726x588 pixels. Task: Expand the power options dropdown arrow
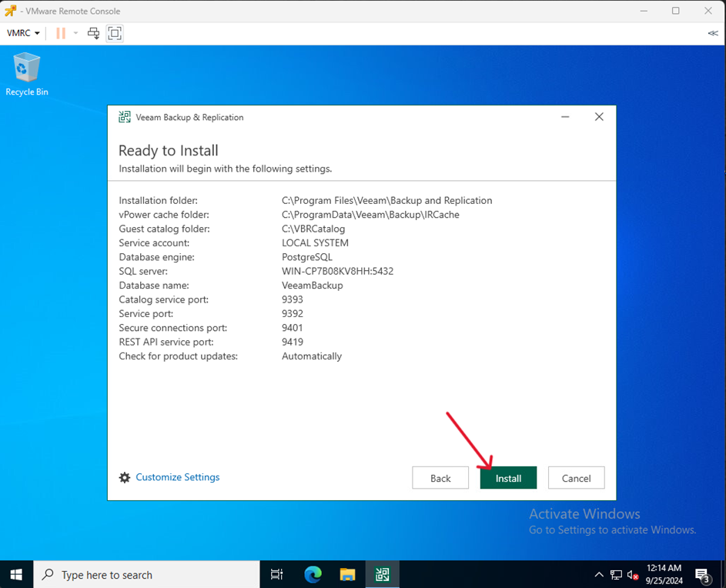(75, 33)
